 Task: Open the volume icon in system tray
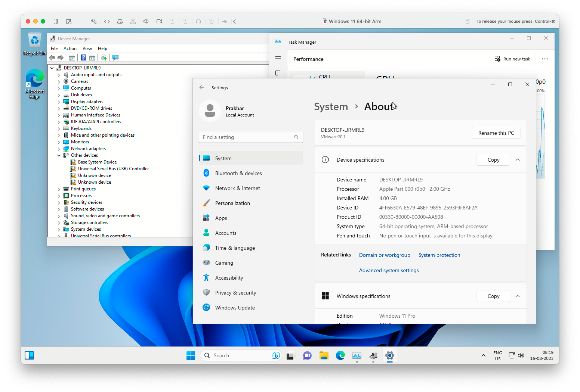(x=521, y=355)
